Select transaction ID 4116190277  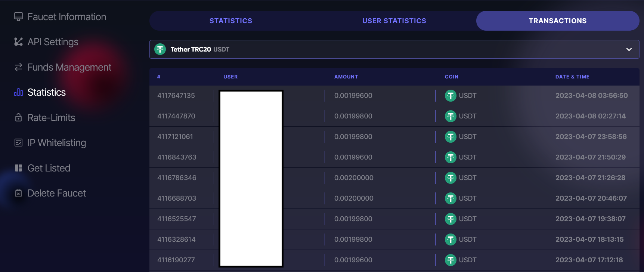tap(176, 260)
